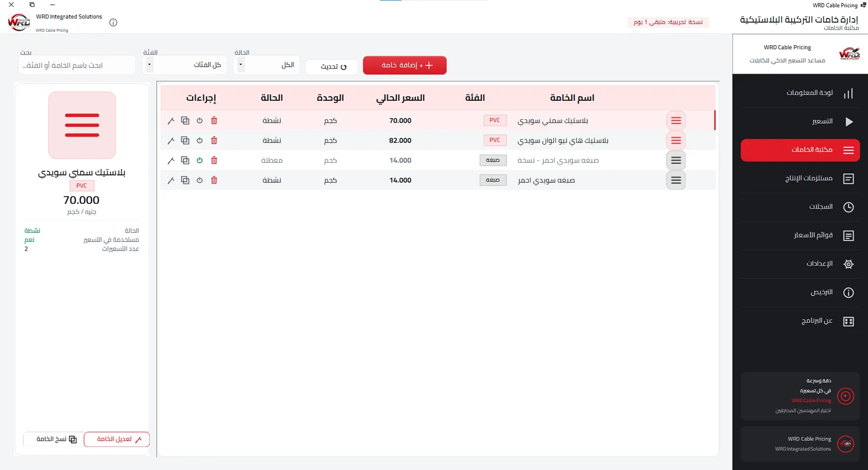Sort by the السعر الحالي column header
The width and height of the screenshot is (868, 470).
tap(400, 98)
